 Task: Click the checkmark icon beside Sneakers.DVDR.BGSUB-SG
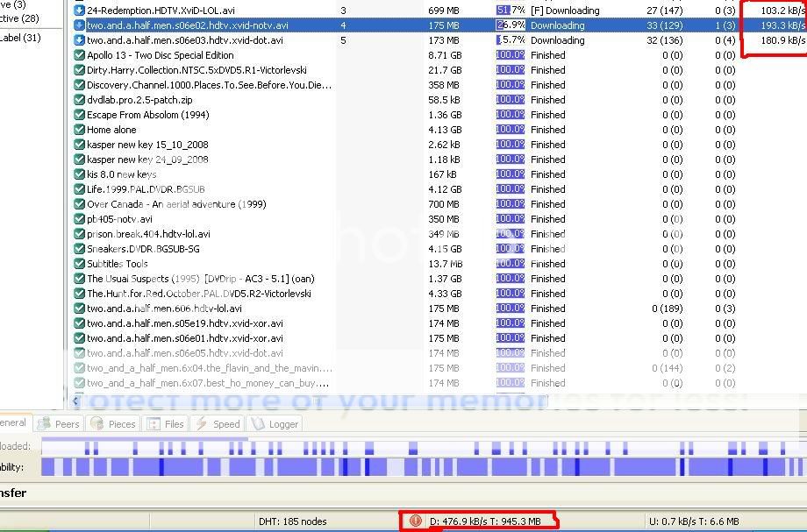pos(80,249)
